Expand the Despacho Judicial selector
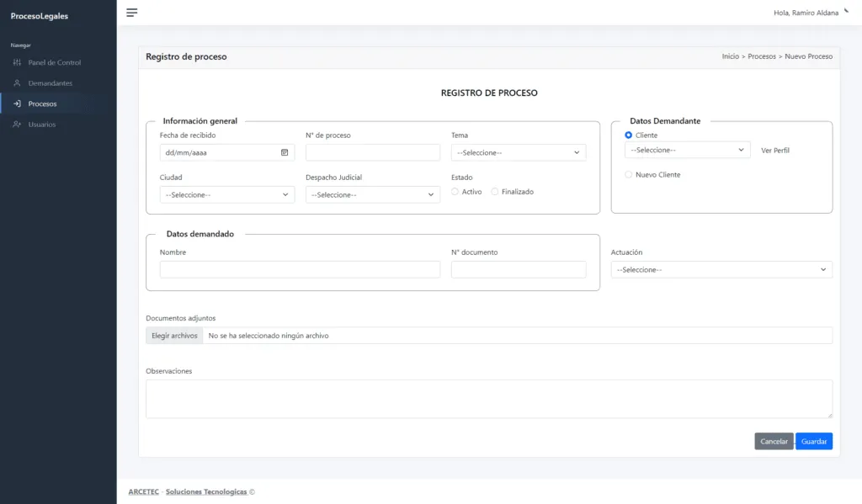The height and width of the screenshot is (504, 862). 374,194
